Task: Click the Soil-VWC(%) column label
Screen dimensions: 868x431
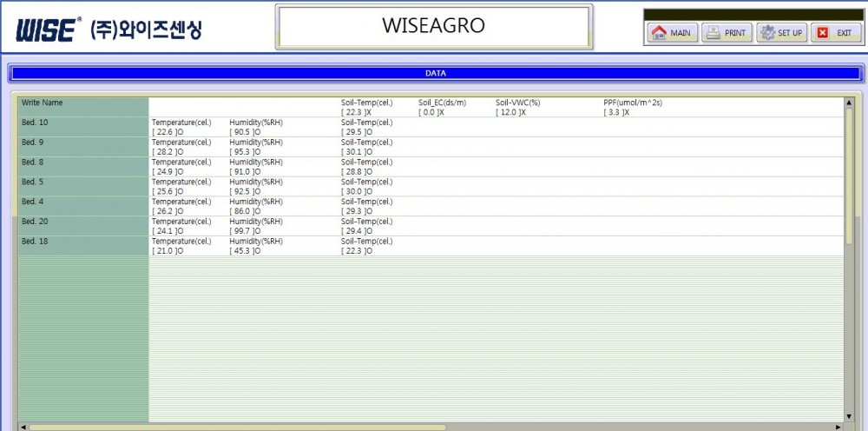Action: tap(517, 103)
